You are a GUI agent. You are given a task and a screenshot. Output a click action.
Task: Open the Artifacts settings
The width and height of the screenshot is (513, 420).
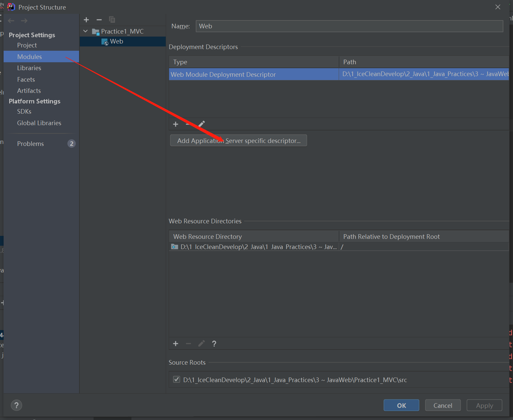pyautogui.click(x=29, y=91)
